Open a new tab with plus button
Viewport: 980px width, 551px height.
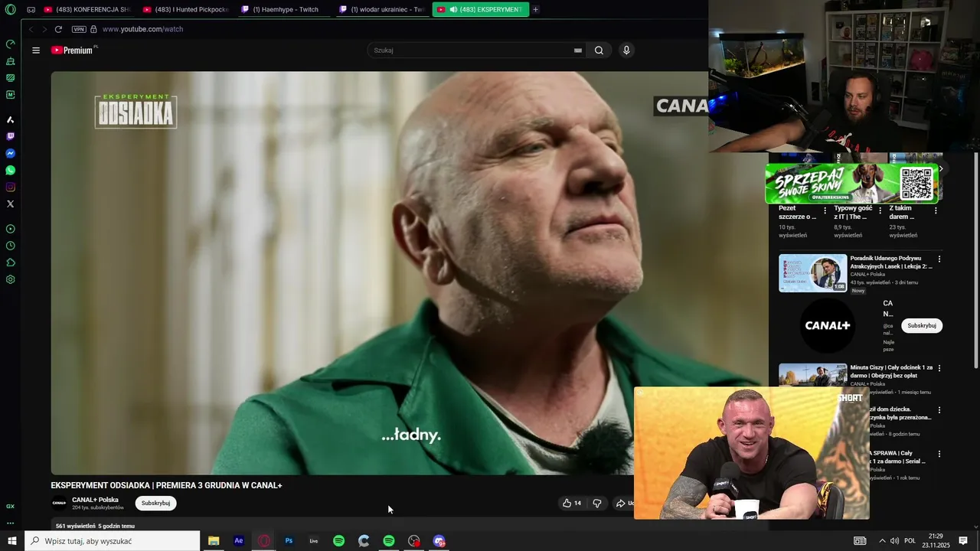pyautogui.click(x=535, y=10)
